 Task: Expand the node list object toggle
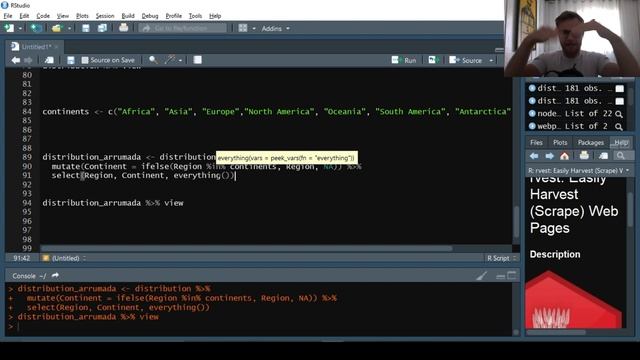coord(532,113)
